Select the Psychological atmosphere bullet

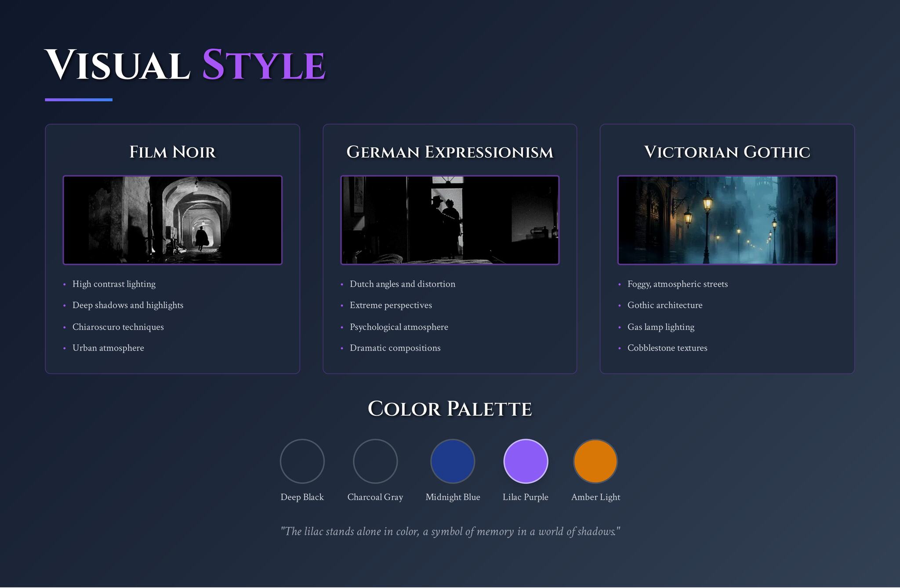pyautogui.click(x=399, y=327)
